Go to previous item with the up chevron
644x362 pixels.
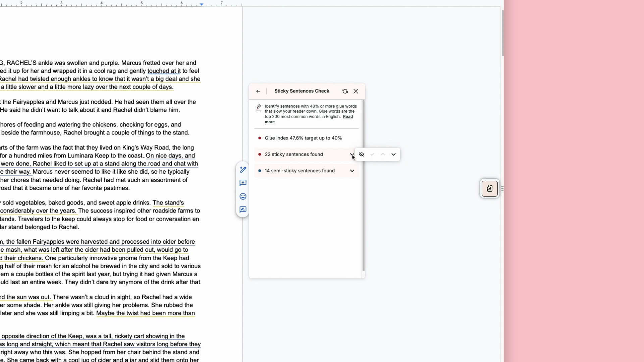pos(383,155)
